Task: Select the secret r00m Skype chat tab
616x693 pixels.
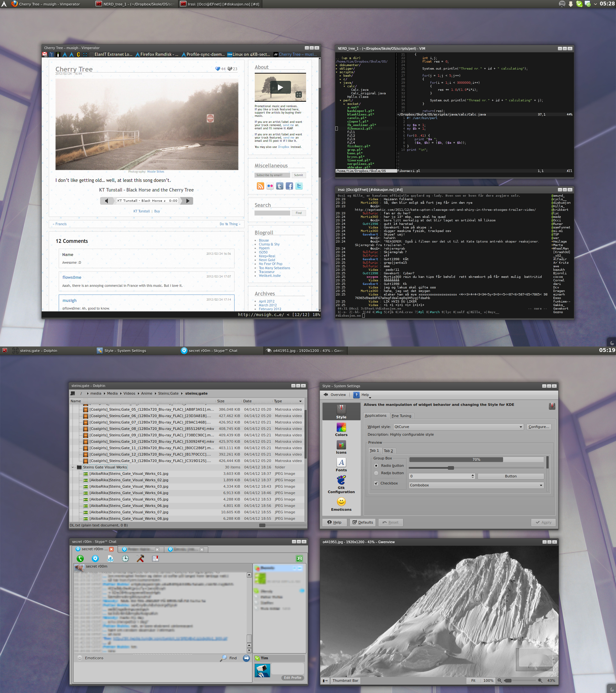Action: point(94,549)
